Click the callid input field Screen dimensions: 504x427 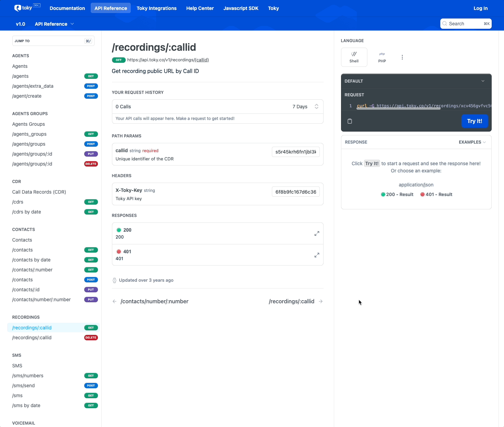295,152
